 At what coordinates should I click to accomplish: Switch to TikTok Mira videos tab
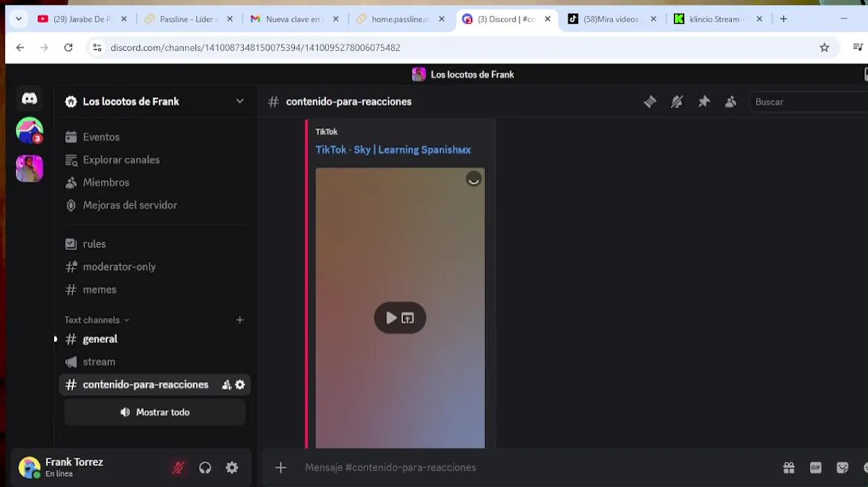pyautogui.click(x=612, y=19)
